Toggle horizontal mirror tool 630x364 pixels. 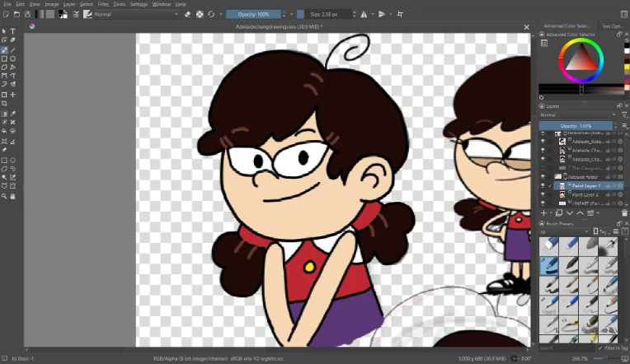[x=364, y=14]
